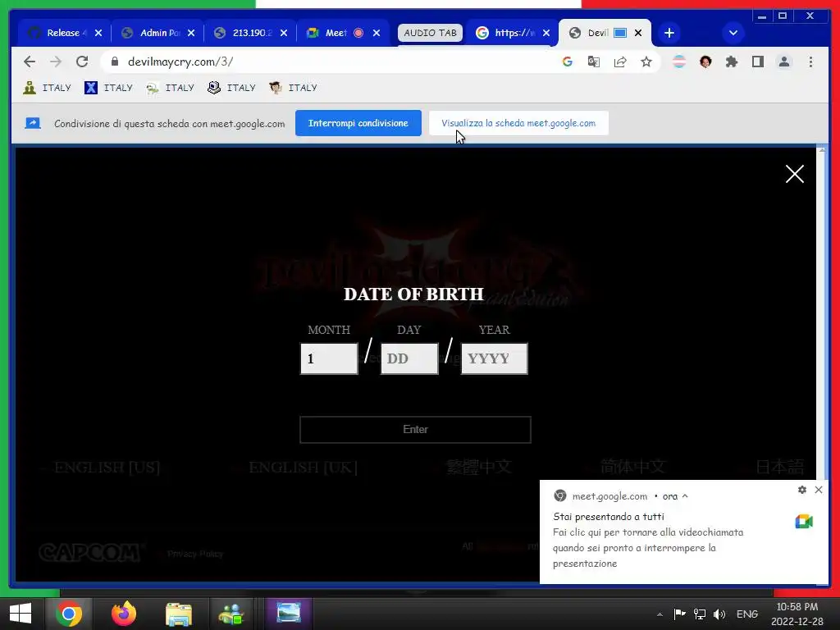840x630 pixels.
Task: Open the fourth ITALY bookmark
Action: pyautogui.click(x=232, y=87)
